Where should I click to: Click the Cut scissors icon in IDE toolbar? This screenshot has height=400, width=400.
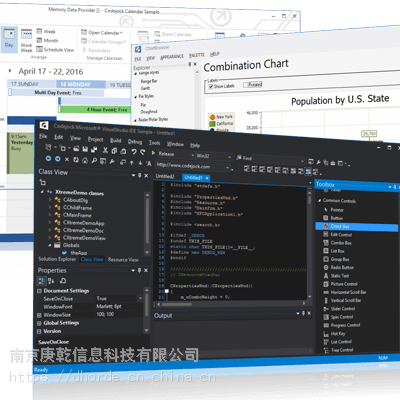tap(105, 150)
